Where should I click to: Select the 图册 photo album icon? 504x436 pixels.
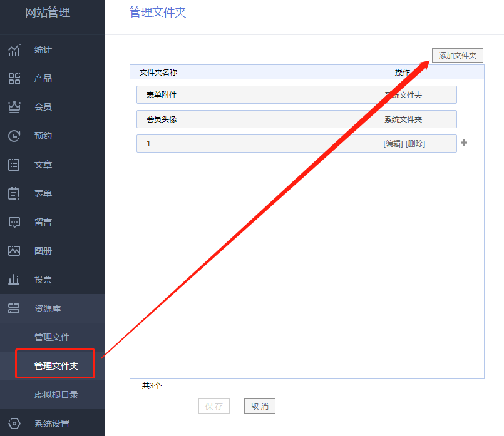point(14,251)
